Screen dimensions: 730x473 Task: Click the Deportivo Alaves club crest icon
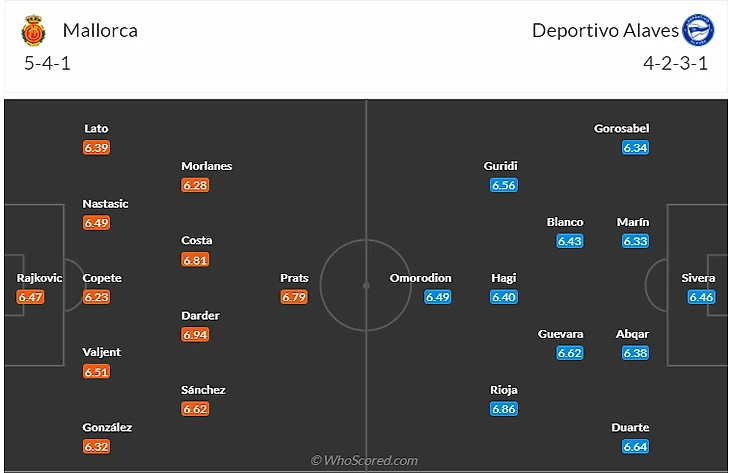[697, 31]
